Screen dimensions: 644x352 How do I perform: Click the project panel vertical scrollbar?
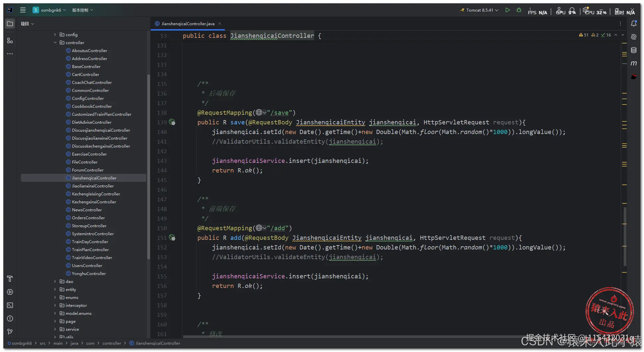click(148, 167)
